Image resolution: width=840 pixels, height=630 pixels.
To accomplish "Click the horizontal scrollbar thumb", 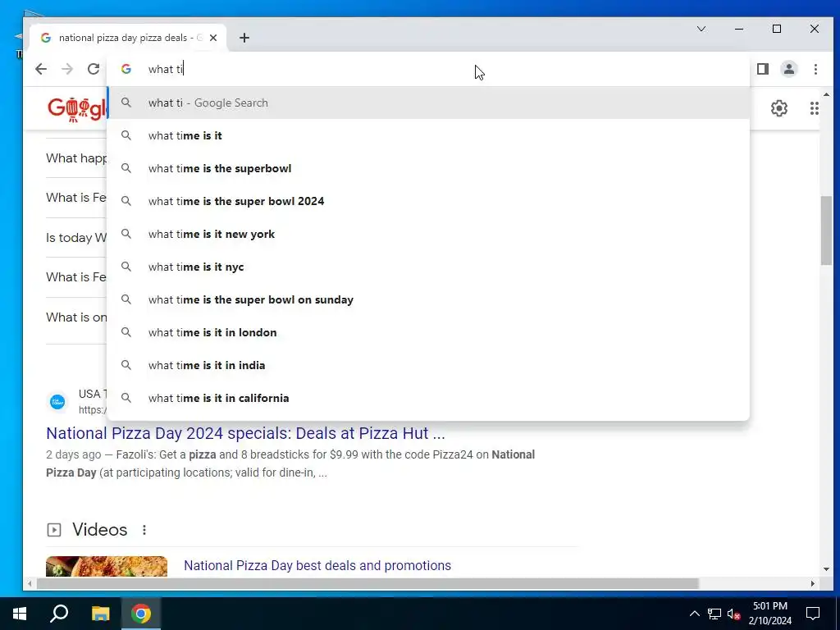I will pos(367,583).
